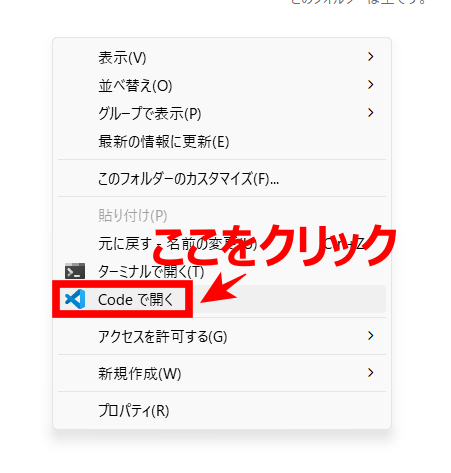
Task: Open the 新規作成(W) submenu arrow
Action: pos(370,373)
